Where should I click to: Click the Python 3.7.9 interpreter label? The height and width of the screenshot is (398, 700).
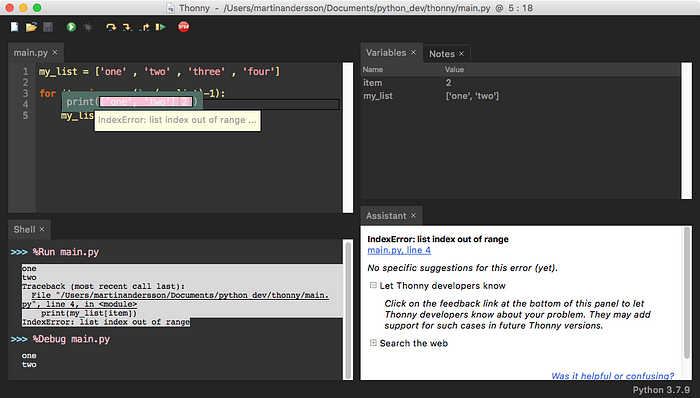tap(661, 390)
